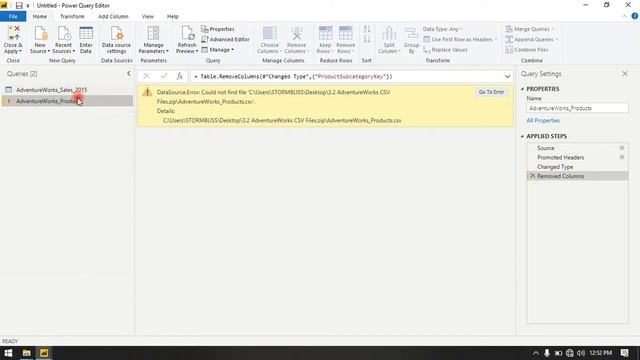The height and width of the screenshot is (360, 640).
Task: Open the Merge Queries dropdown
Action: coord(530,29)
